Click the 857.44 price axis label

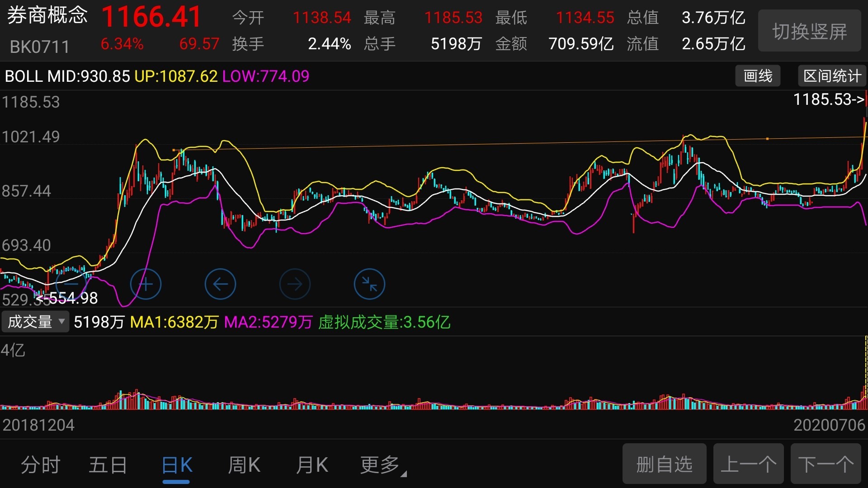click(x=26, y=191)
